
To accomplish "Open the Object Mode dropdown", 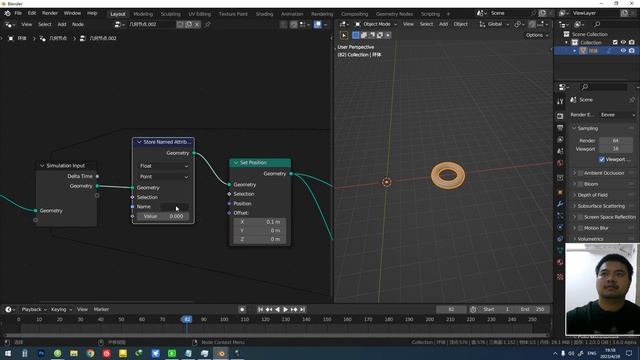I will click(376, 24).
